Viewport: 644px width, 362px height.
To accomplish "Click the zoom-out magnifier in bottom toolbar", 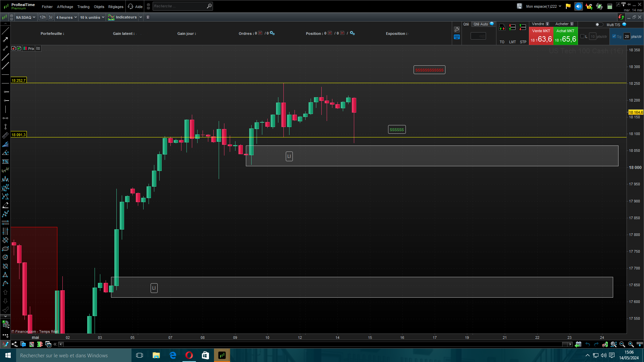I will [x=622, y=344].
